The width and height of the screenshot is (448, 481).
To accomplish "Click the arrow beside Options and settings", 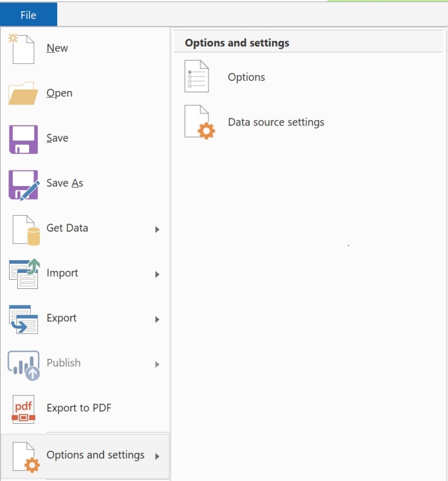I will click(x=157, y=456).
